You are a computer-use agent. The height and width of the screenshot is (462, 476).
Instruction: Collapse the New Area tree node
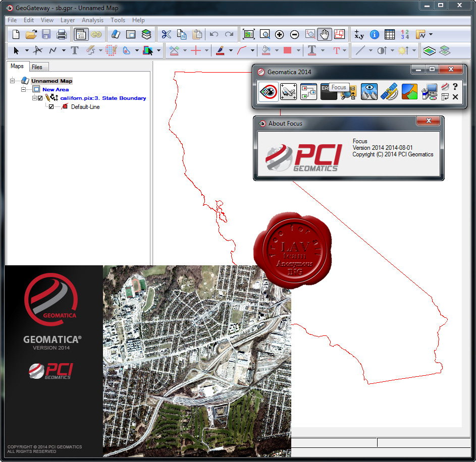[x=23, y=89]
